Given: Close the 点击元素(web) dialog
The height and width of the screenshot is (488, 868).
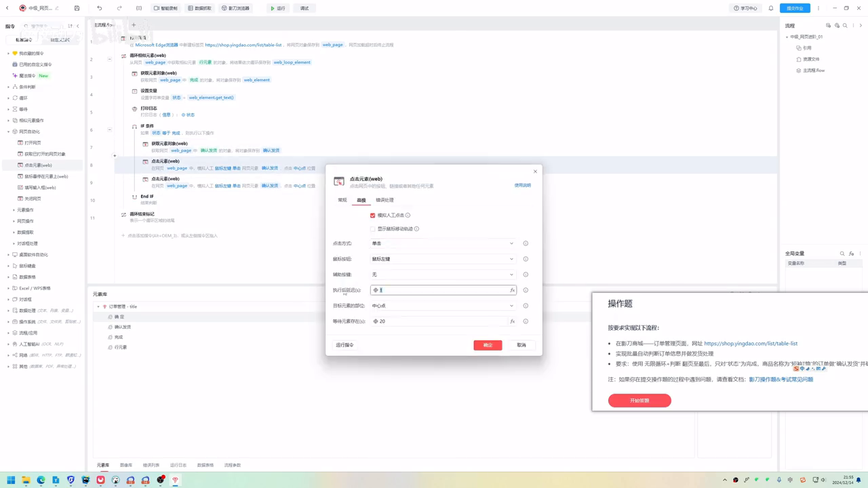Looking at the screenshot, I should [535, 171].
